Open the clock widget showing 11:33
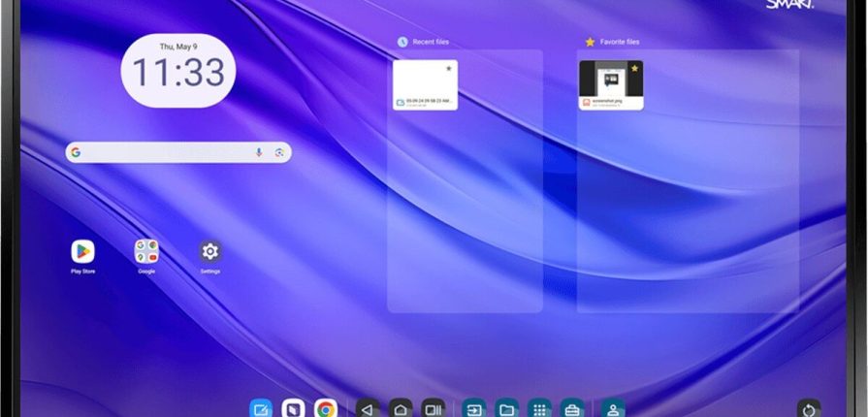This screenshot has height=417, width=868. click(x=178, y=72)
